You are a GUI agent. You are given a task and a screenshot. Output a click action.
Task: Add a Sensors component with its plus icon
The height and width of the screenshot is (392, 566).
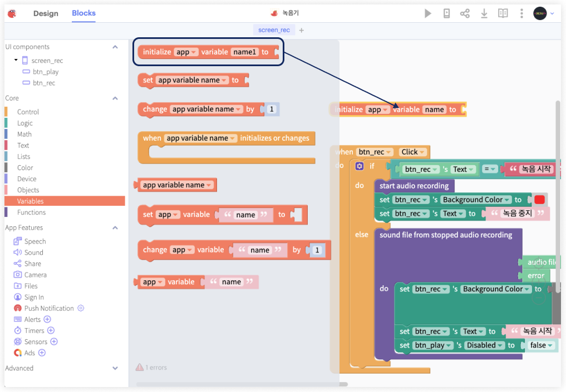pos(54,341)
